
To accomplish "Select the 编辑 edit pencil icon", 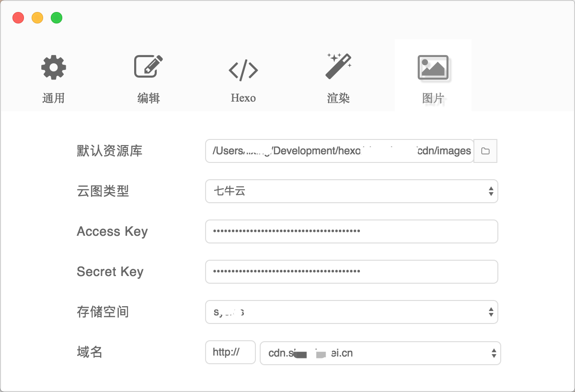I will (148, 66).
